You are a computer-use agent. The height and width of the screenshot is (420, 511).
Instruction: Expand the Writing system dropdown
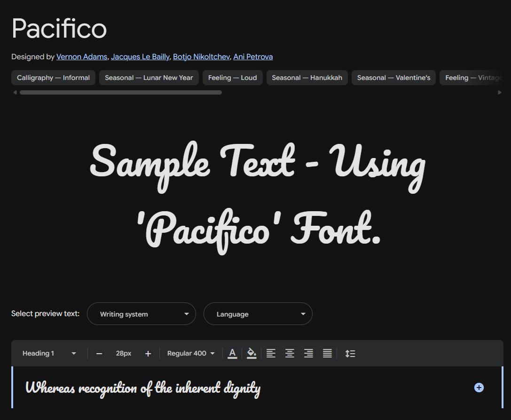(x=142, y=314)
